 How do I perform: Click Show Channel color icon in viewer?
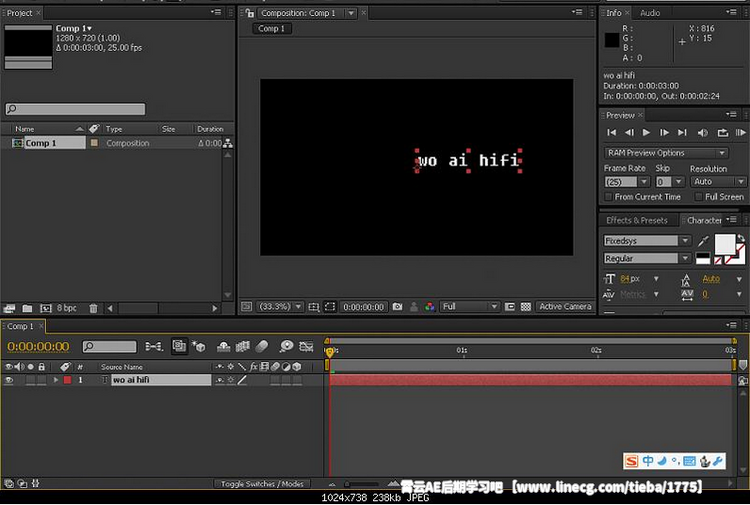point(430,307)
